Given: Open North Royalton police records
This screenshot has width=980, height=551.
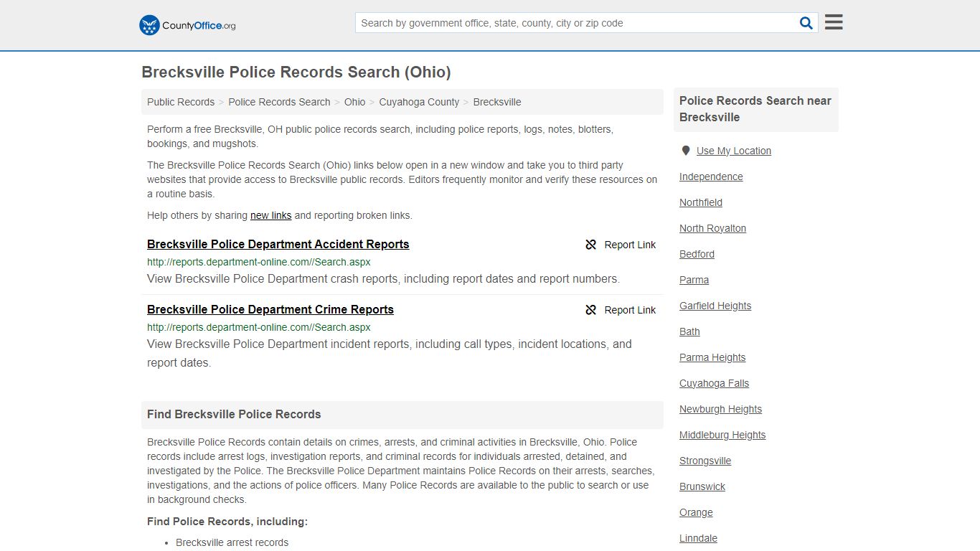Looking at the screenshot, I should pyautogui.click(x=712, y=228).
